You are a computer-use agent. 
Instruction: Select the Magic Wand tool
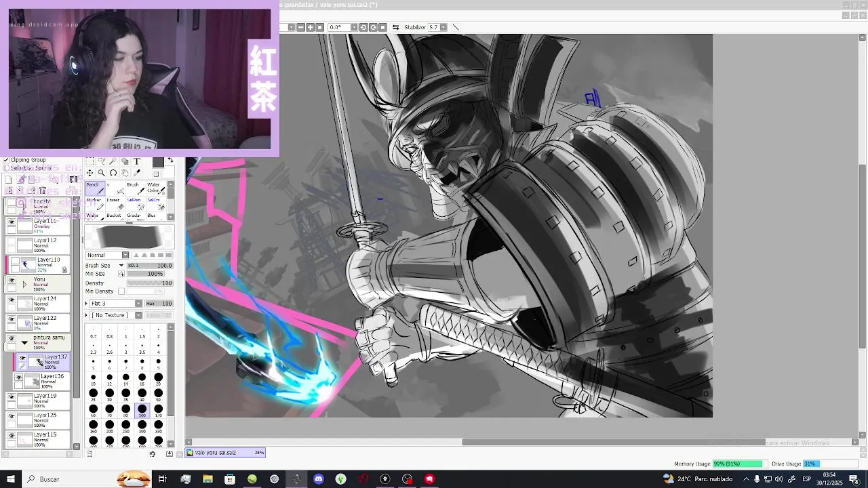pyautogui.click(x=113, y=161)
